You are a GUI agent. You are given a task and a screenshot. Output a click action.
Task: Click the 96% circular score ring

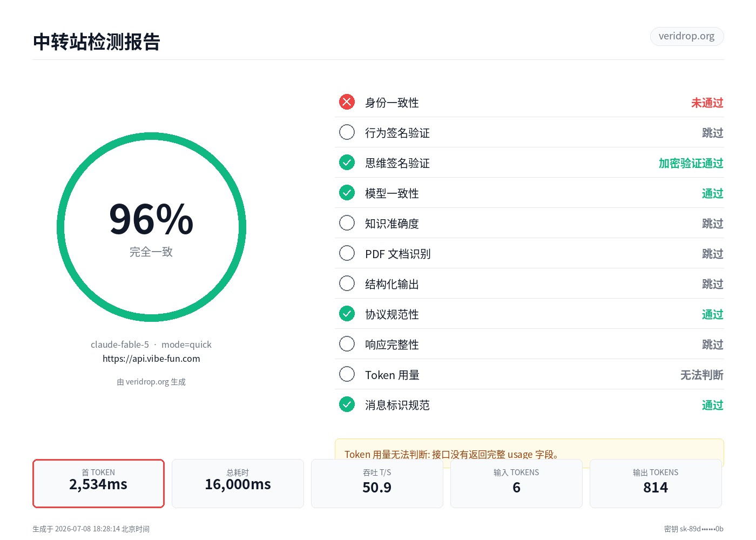point(151,227)
